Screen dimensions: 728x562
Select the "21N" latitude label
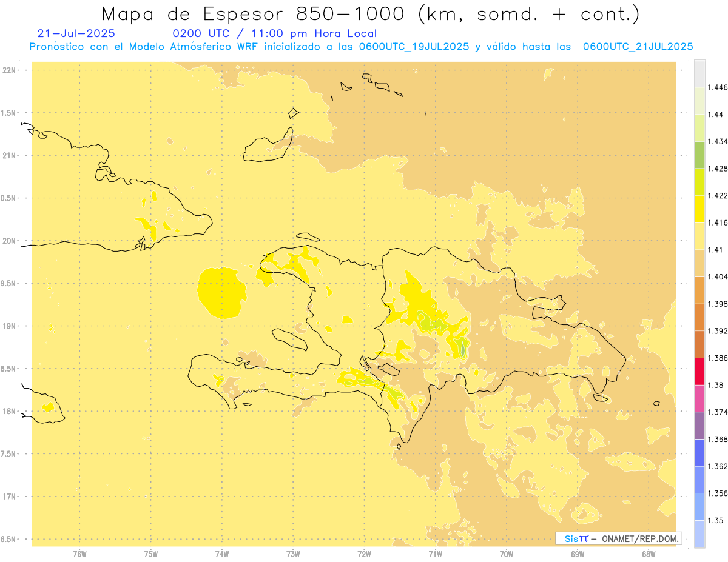click(x=8, y=155)
